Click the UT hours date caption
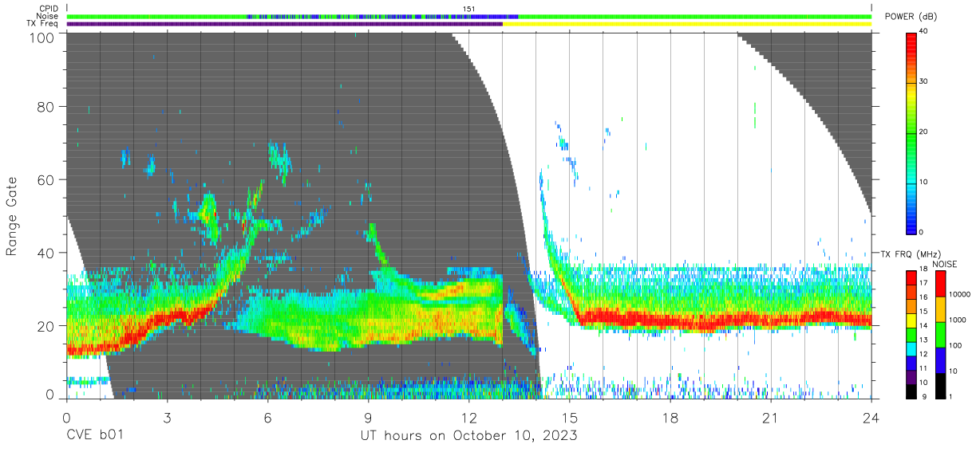 (468, 436)
